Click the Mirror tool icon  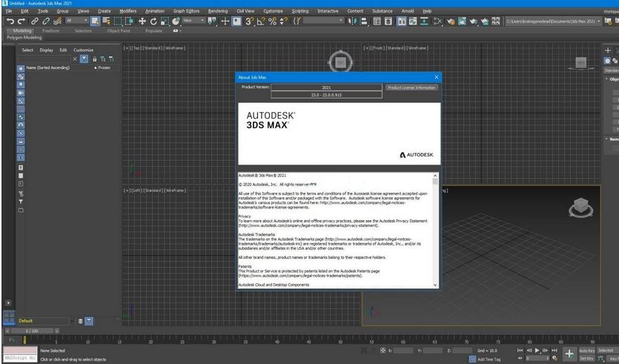tap(352, 21)
